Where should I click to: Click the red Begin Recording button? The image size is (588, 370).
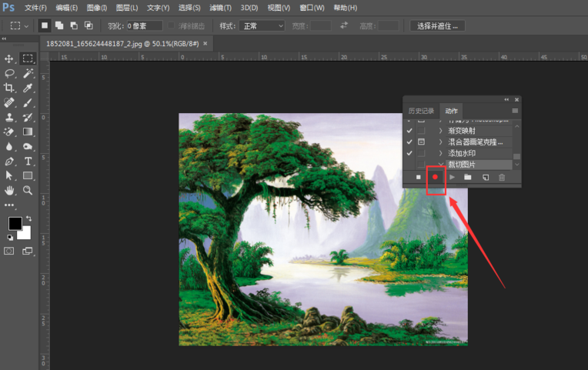tap(435, 178)
